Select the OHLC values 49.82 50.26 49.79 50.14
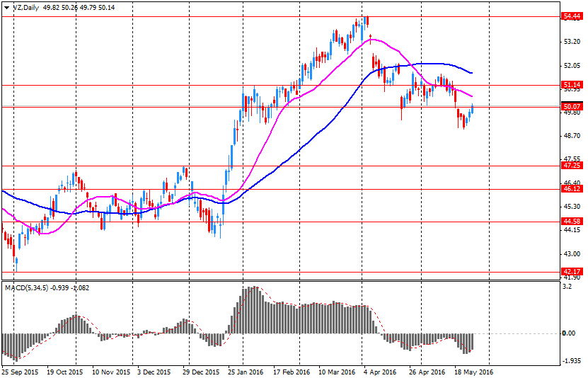 coord(79,8)
